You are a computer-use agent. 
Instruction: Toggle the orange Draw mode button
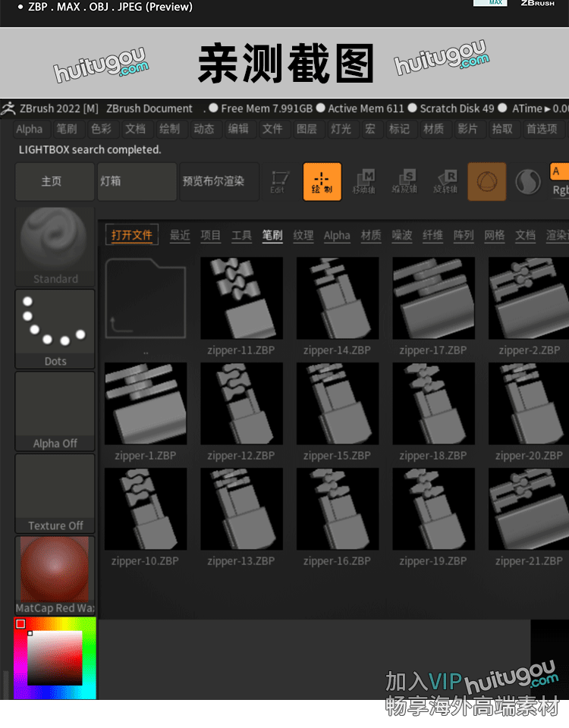click(x=322, y=181)
